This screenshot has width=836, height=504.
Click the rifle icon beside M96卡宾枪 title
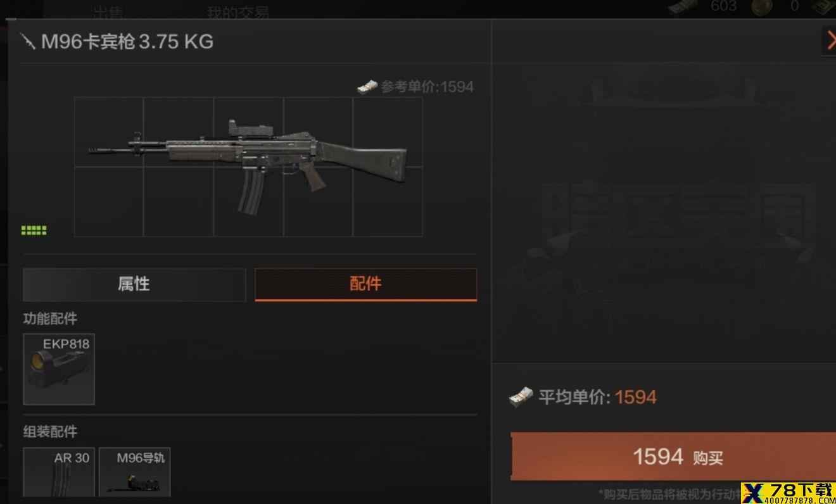point(28,42)
